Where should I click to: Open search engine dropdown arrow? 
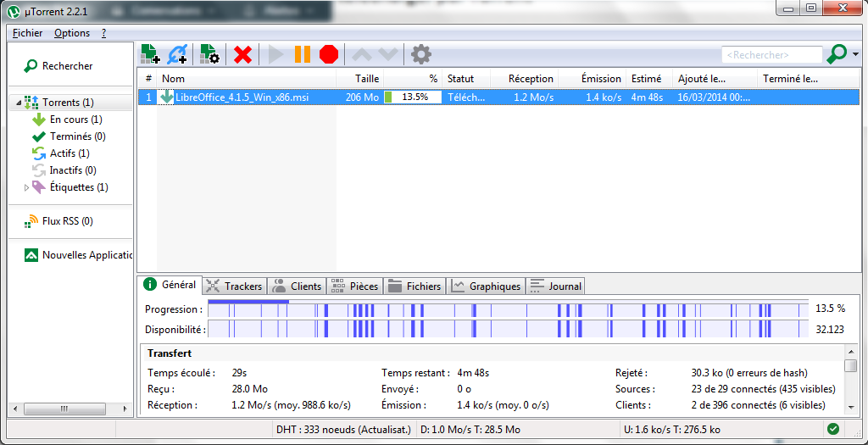856,54
